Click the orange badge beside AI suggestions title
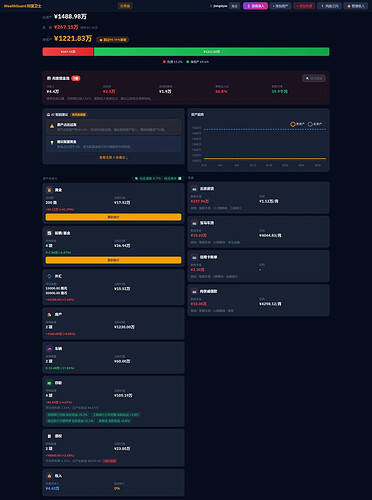 click(x=79, y=114)
